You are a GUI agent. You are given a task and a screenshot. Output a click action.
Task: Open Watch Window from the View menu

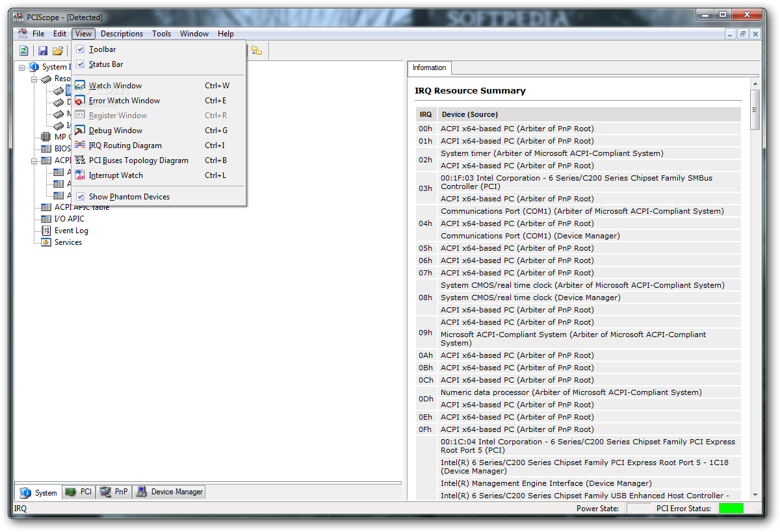pos(159,86)
